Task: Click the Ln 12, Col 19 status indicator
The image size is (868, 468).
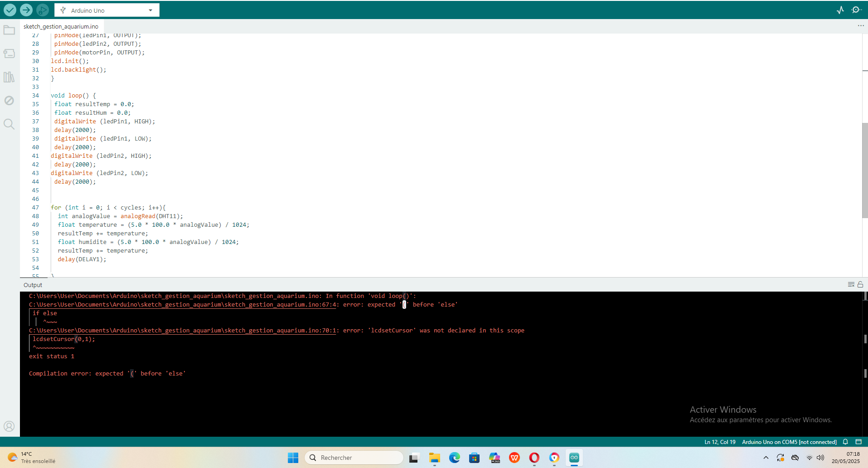Action: coord(720,442)
